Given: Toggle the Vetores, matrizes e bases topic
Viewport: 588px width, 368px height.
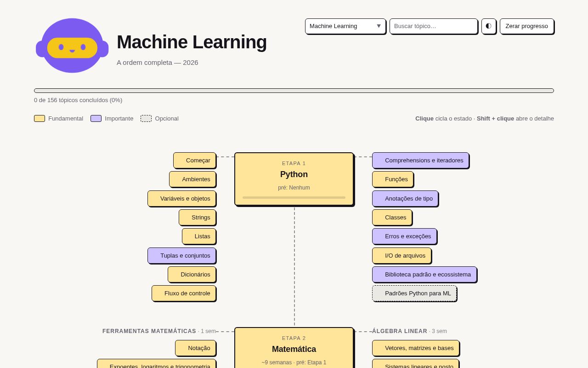Looking at the screenshot, I should [x=415, y=348].
